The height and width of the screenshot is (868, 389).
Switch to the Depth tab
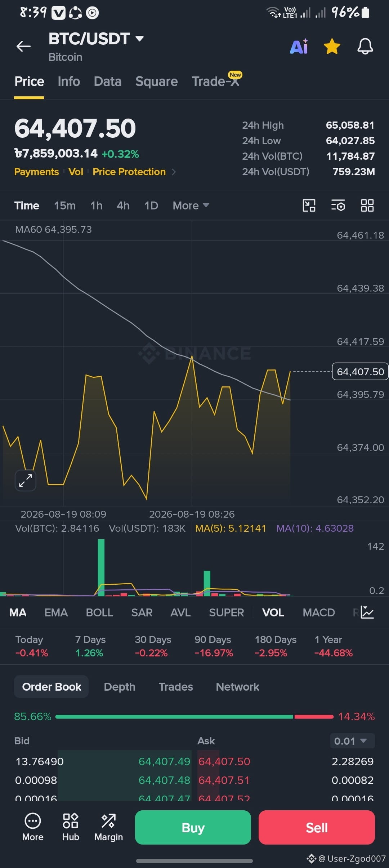coord(120,687)
